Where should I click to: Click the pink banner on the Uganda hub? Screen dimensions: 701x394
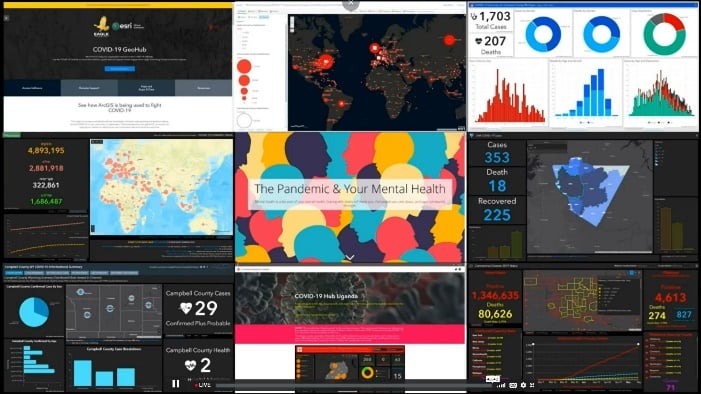click(x=350, y=334)
